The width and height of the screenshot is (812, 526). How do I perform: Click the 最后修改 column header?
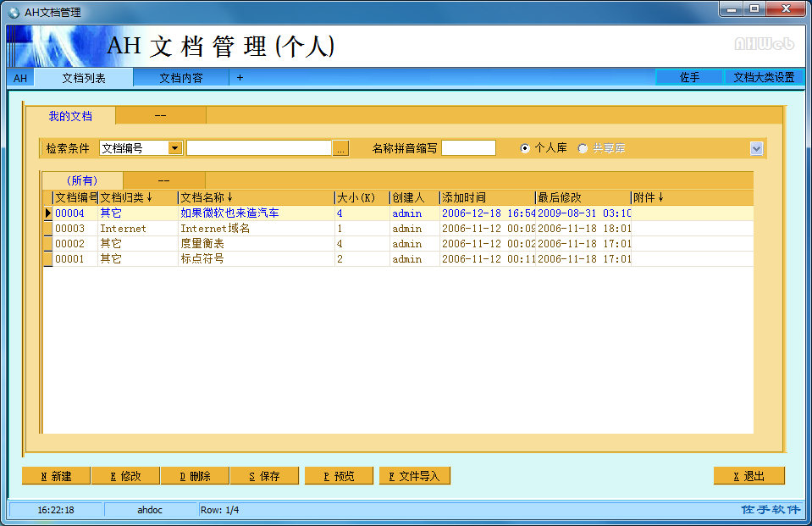[x=583, y=197]
